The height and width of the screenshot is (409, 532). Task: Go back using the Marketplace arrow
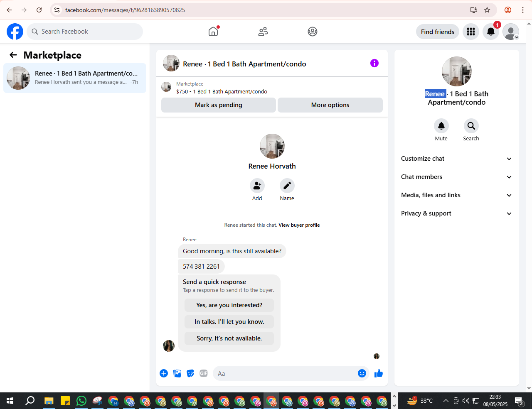tap(13, 55)
